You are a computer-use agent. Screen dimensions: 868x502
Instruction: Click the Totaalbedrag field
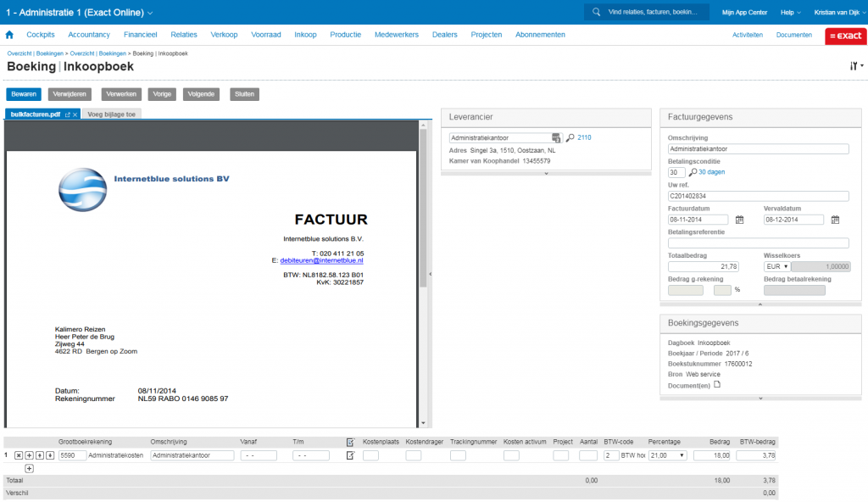pyautogui.click(x=703, y=266)
